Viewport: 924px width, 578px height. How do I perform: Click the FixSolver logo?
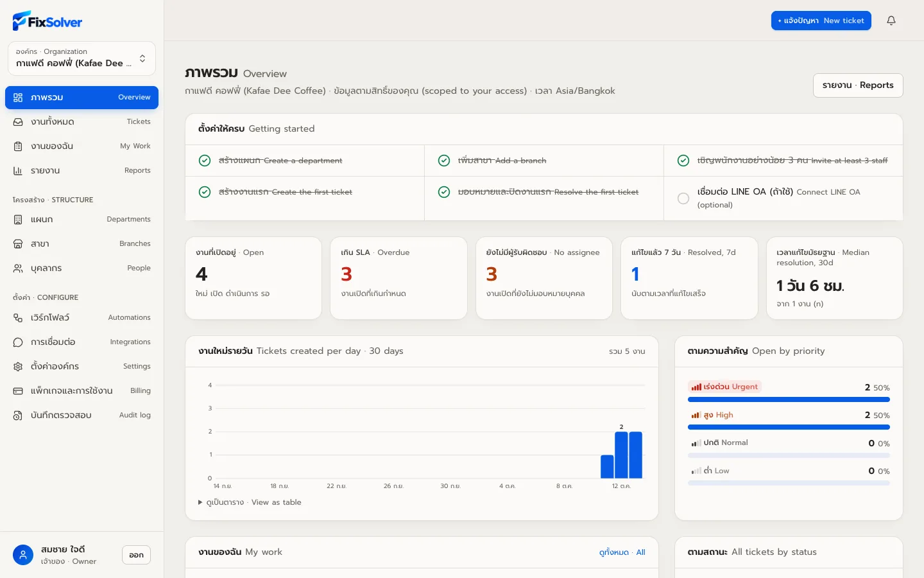[x=47, y=21]
